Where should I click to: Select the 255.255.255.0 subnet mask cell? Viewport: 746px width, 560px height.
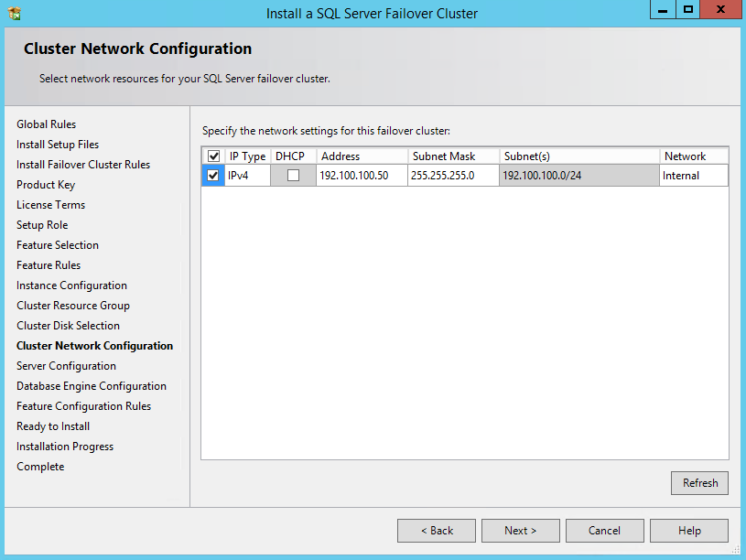tap(453, 176)
